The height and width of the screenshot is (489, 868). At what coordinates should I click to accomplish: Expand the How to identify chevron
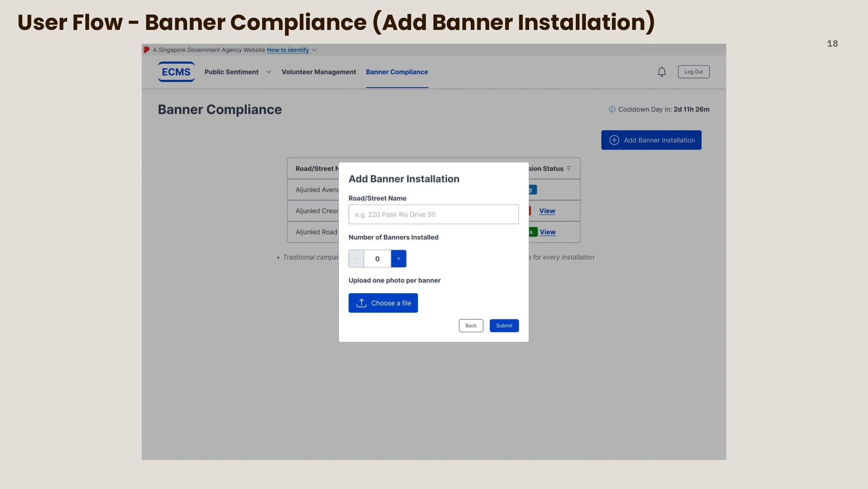(x=314, y=50)
